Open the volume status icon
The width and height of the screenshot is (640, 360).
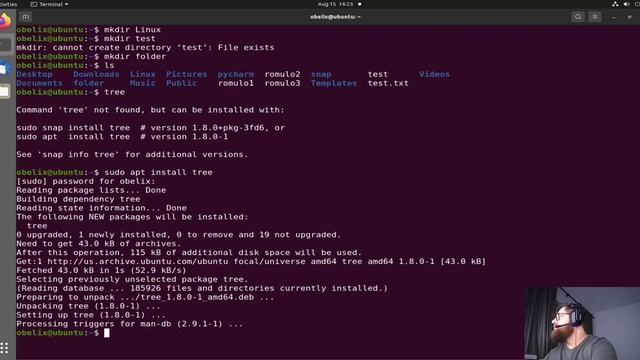(x=626, y=4)
